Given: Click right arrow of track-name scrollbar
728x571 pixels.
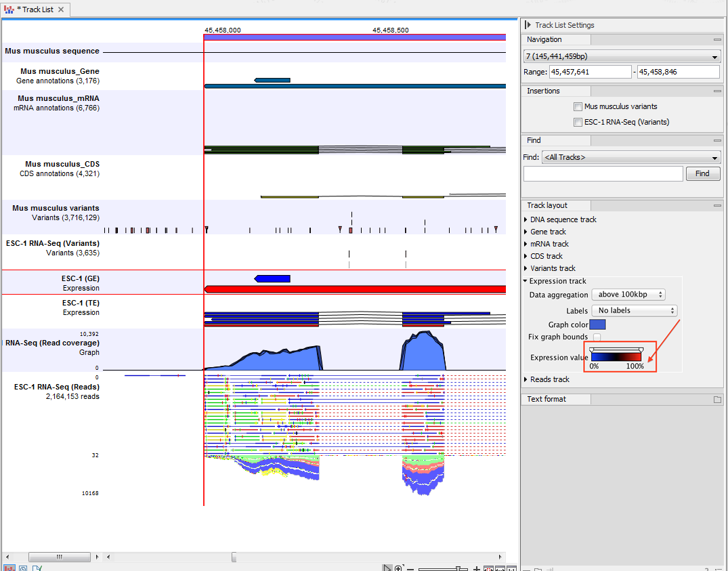Looking at the screenshot, I should [x=97, y=557].
